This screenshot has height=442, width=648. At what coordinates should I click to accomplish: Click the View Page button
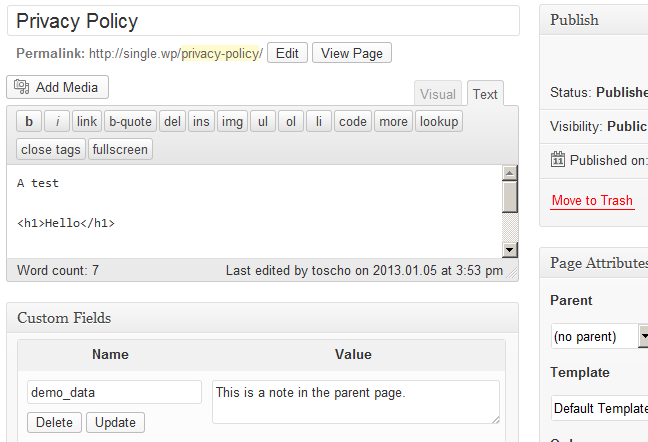pyautogui.click(x=352, y=53)
